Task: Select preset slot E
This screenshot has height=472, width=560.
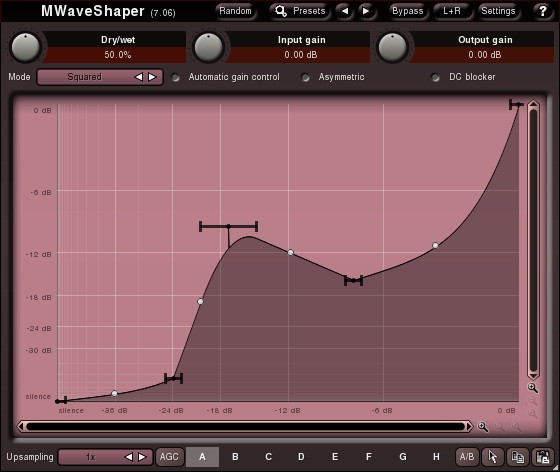Action: pos(335,457)
